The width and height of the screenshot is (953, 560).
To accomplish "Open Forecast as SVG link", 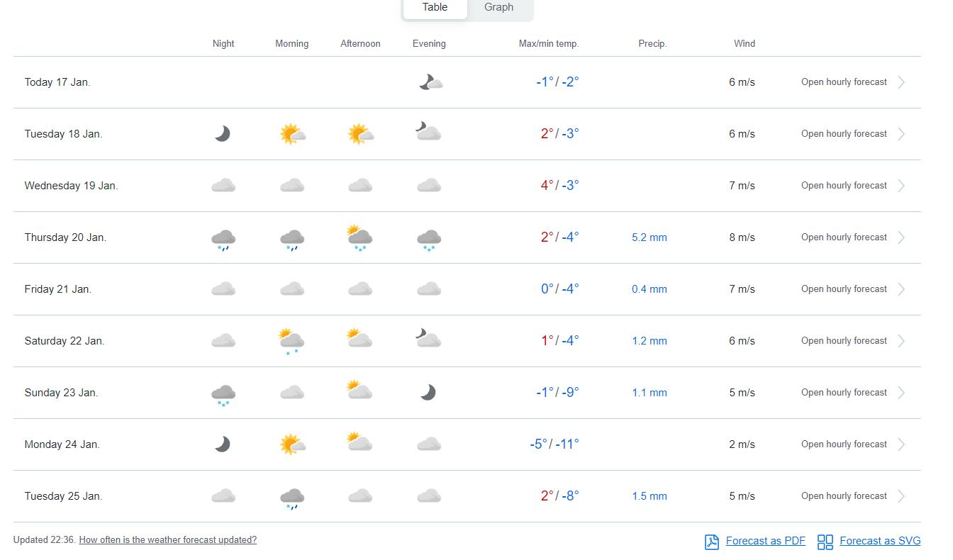I will point(879,541).
